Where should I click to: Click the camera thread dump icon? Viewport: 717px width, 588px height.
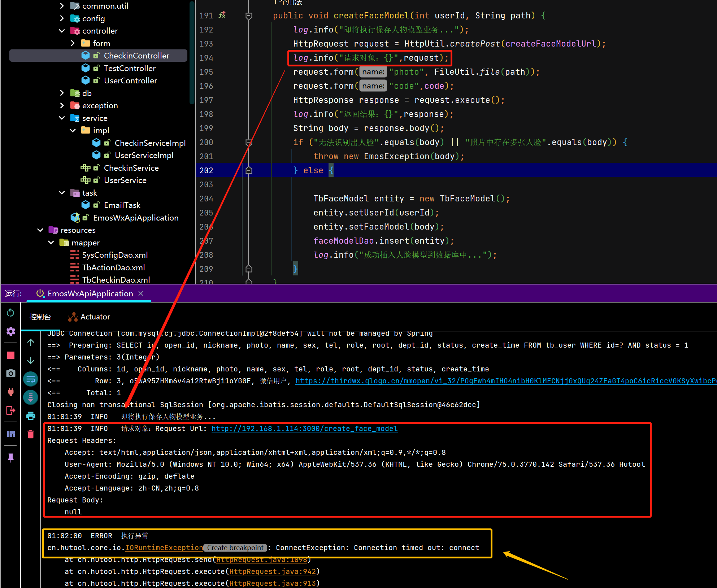click(x=11, y=373)
